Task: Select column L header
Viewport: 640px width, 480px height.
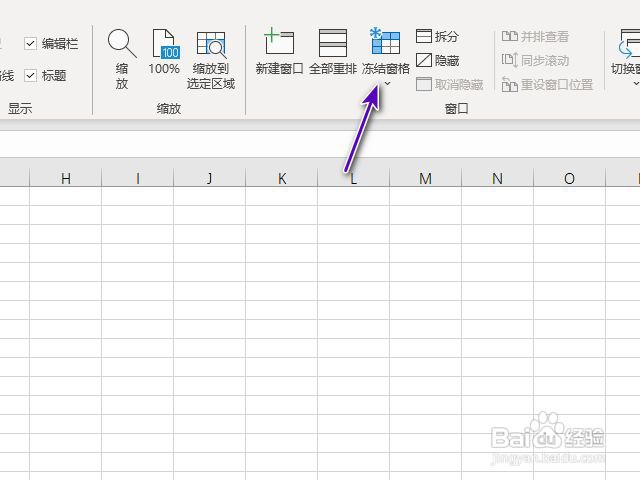Action: (x=353, y=178)
